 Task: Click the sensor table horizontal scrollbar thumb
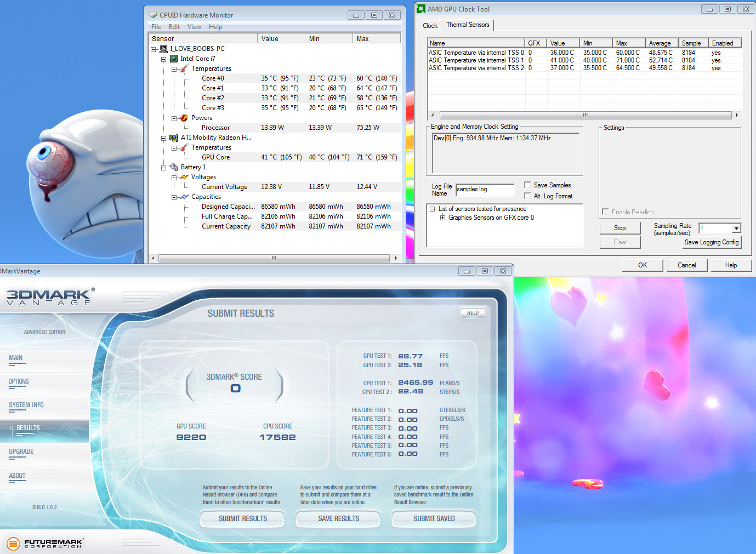pyautogui.click(x=585, y=115)
